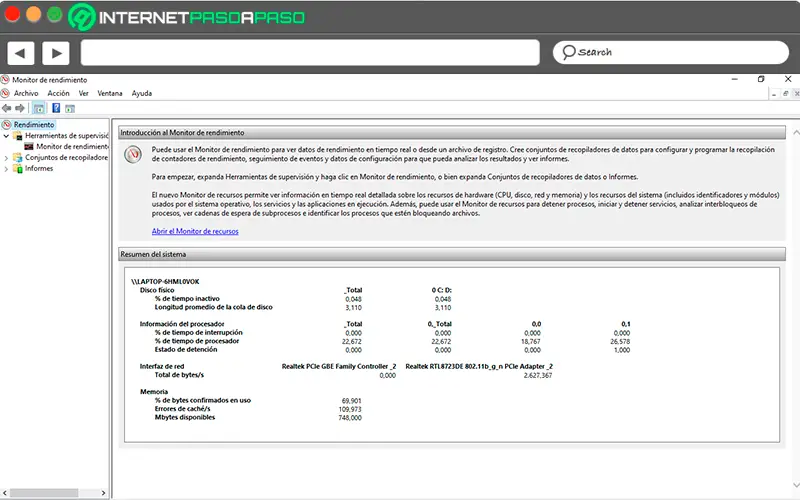Click the left pane scroll-left arrow
The image size is (800, 500).
5,493
